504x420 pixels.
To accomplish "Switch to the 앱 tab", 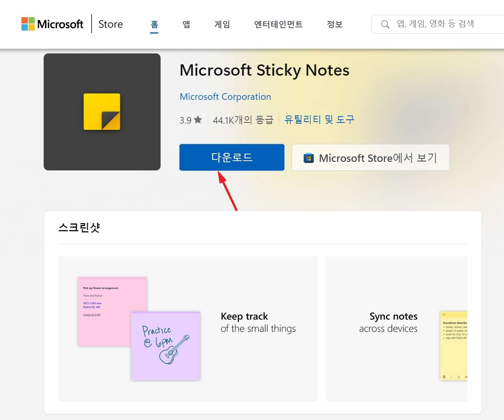I will (186, 24).
